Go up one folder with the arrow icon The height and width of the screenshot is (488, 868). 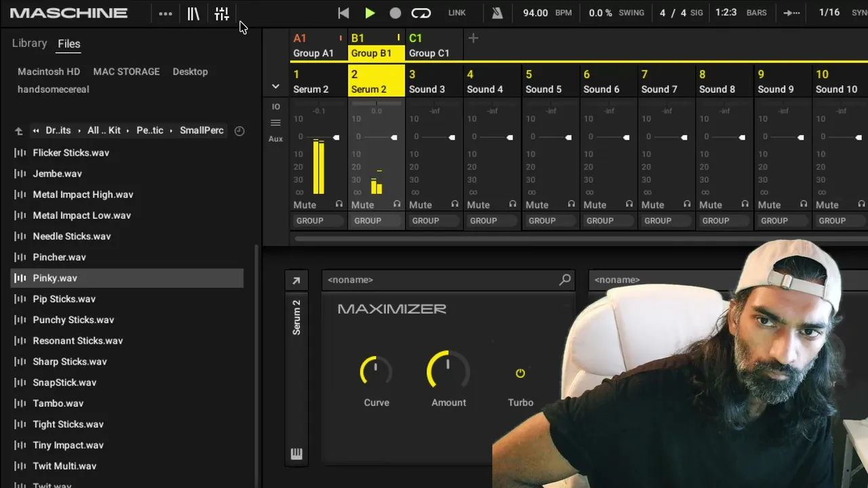tap(18, 131)
